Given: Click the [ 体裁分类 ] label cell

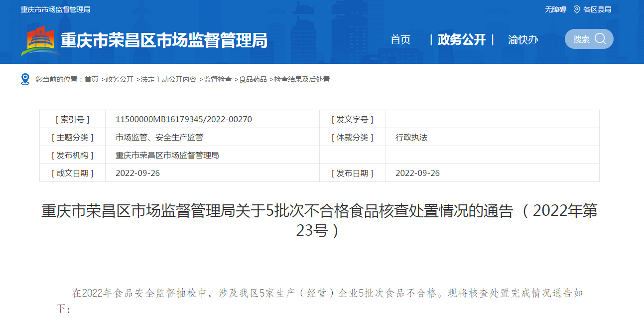Looking at the screenshot, I should coord(353,137).
